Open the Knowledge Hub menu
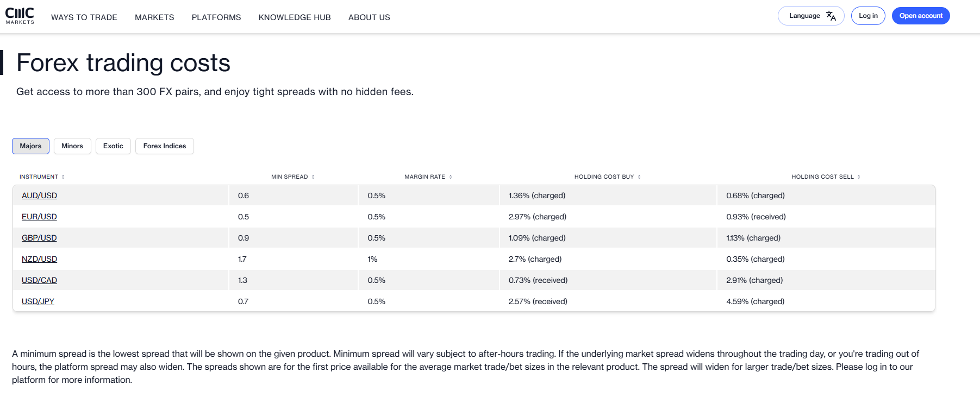The image size is (980, 410). (x=295, y=17)
